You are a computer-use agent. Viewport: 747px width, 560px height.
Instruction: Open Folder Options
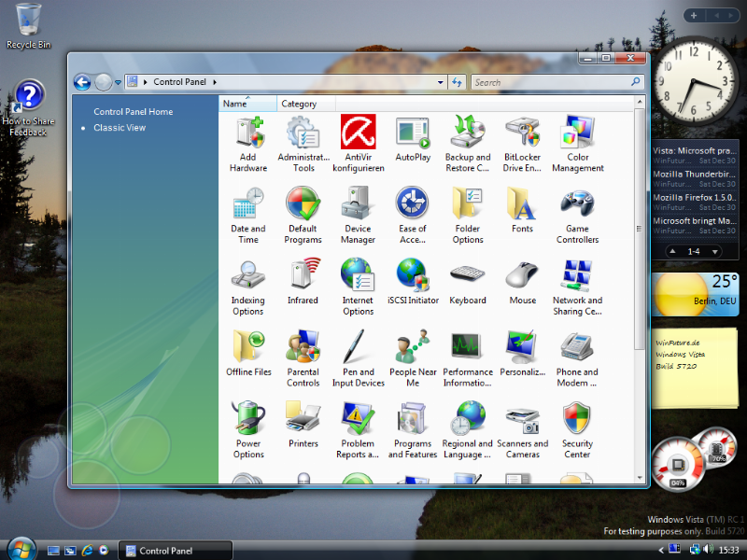tap(468, 216)
